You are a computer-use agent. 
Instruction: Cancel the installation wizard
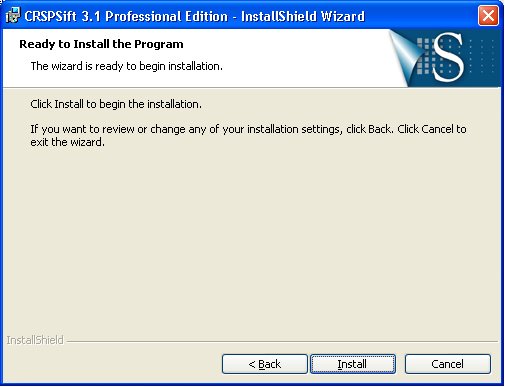(x=448, y=364)
